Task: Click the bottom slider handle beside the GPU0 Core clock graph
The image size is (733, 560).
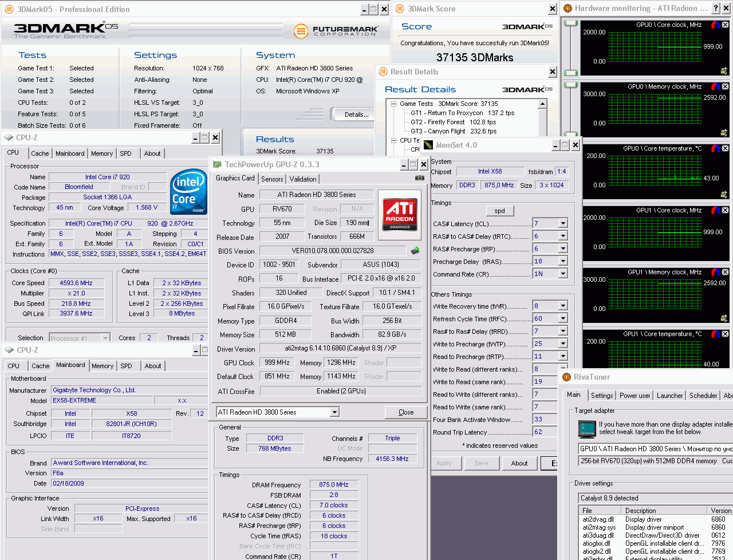Action: 570,73
